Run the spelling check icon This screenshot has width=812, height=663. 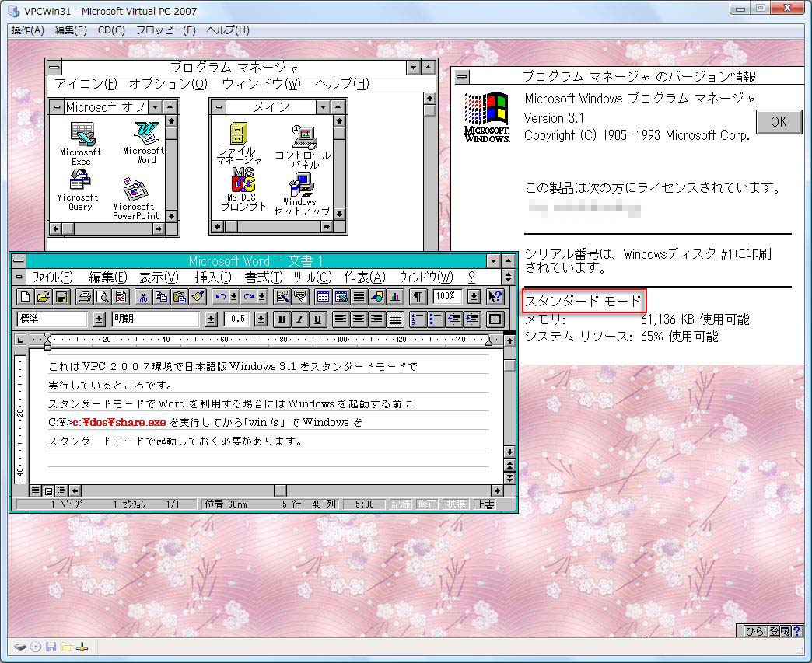[x=121, y=297]
